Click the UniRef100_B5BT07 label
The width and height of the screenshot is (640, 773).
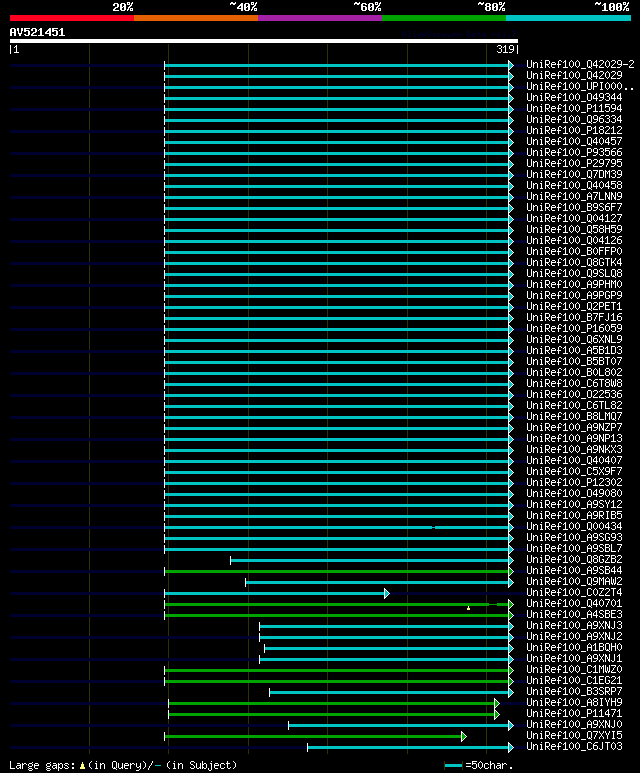(574, 361)
